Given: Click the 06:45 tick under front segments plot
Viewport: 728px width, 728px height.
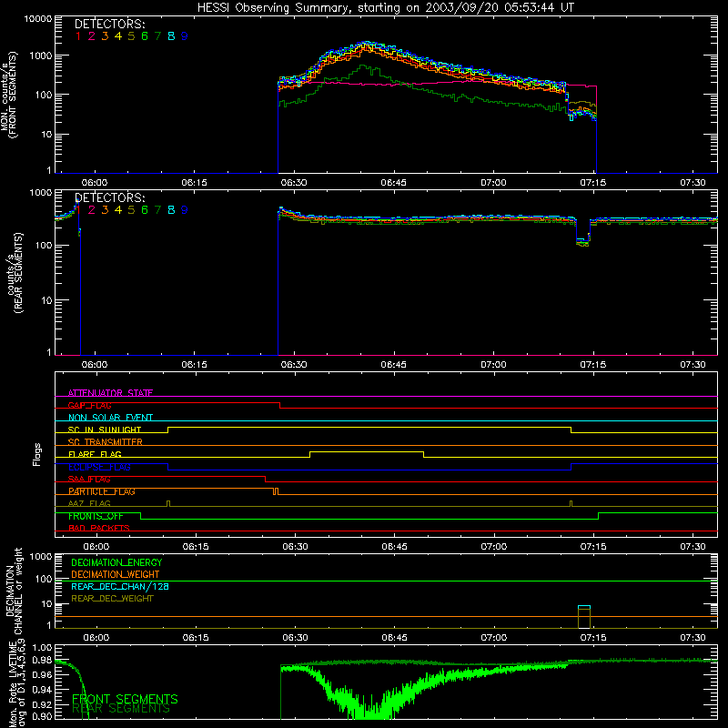Looking at the screenshot, I should pyautogui.click(x=394, y=183).
